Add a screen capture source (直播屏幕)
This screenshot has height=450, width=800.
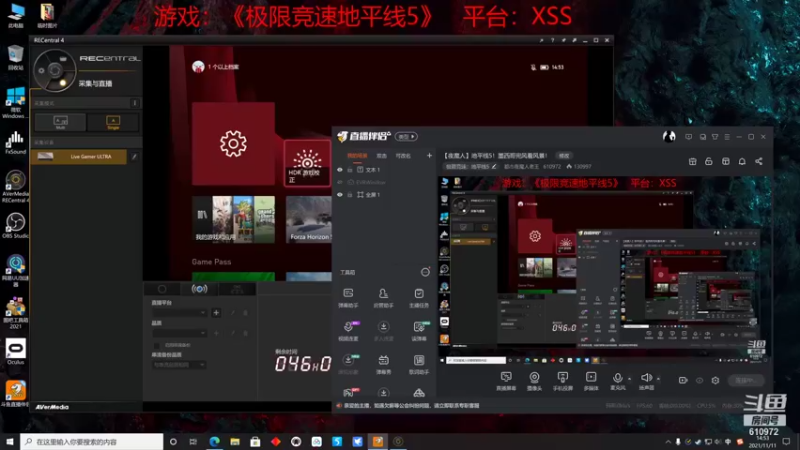point(506,381)
